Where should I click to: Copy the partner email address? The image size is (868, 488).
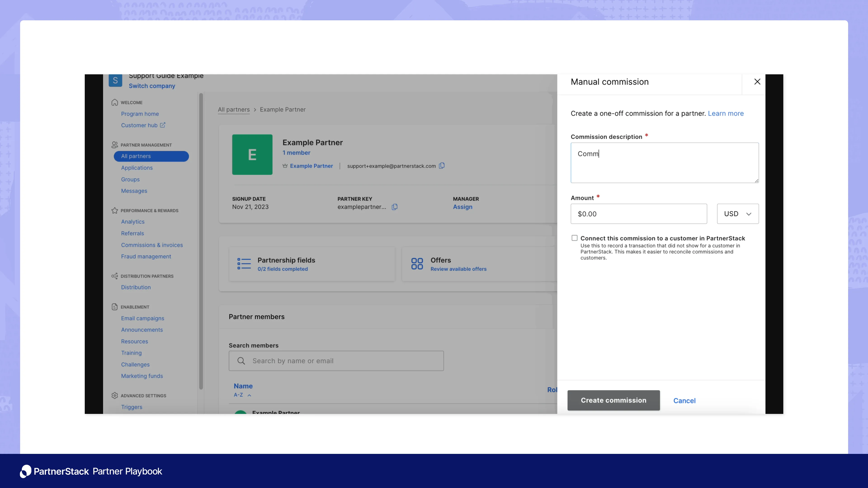pyautogui.click(x=442, y=166)
